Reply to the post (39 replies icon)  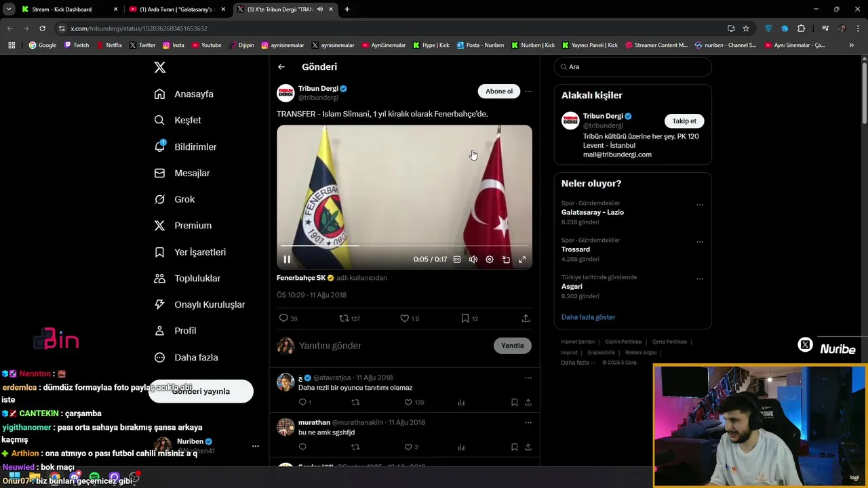(x=288, y=318)
